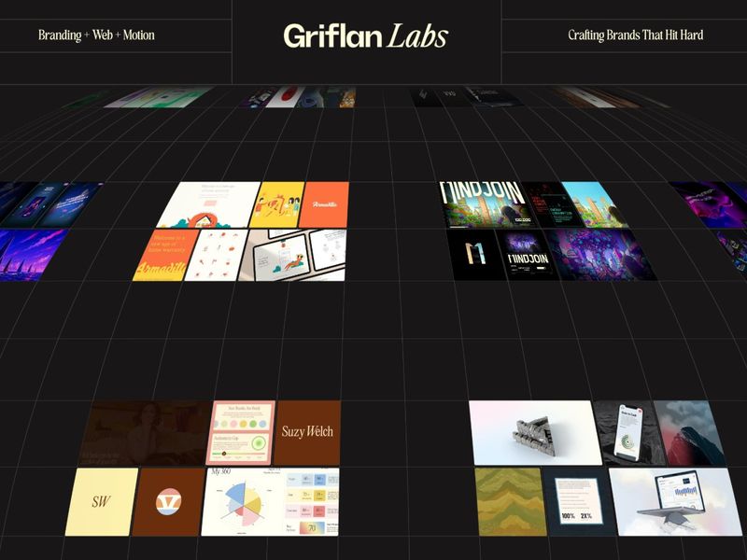
Task: Open the blue sky MINDJOIN illustration tile
Action: [x=595, y=204]
